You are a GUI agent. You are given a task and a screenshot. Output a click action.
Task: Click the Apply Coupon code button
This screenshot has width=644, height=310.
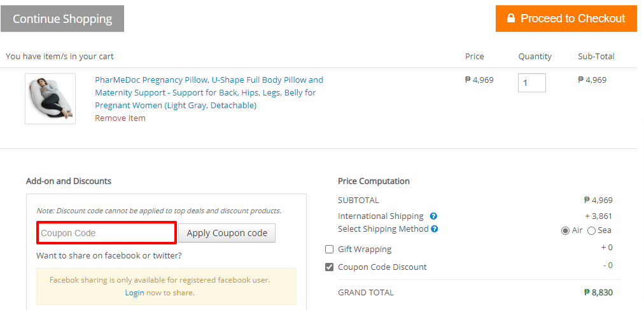tap(227, 233)
